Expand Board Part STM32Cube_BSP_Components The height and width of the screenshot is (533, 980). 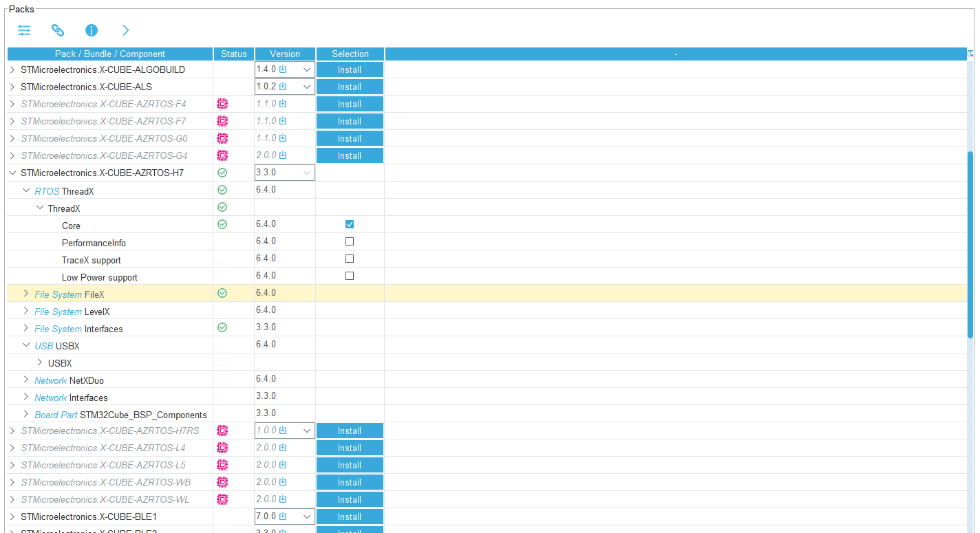pyautogui.click(x=26, y=414)
